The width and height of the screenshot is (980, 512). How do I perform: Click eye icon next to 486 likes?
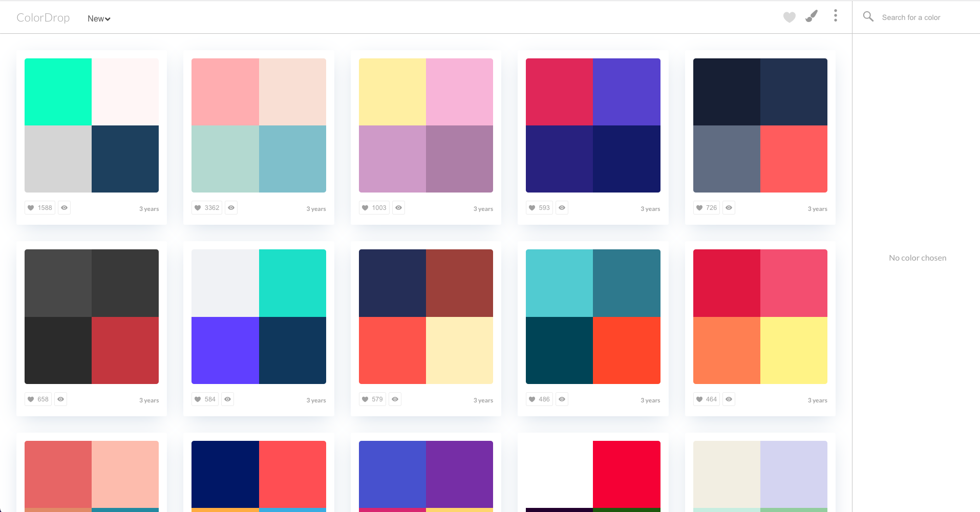point(562,399)
